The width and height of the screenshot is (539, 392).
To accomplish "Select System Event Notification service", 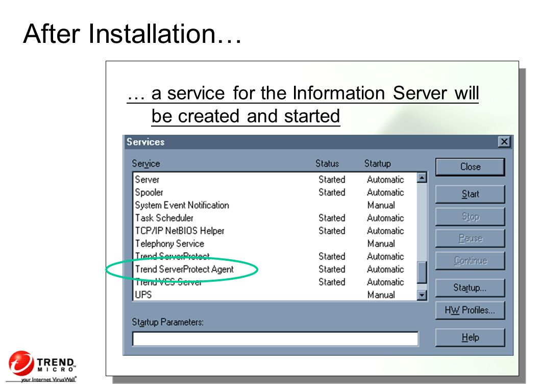I will [275, 205].
